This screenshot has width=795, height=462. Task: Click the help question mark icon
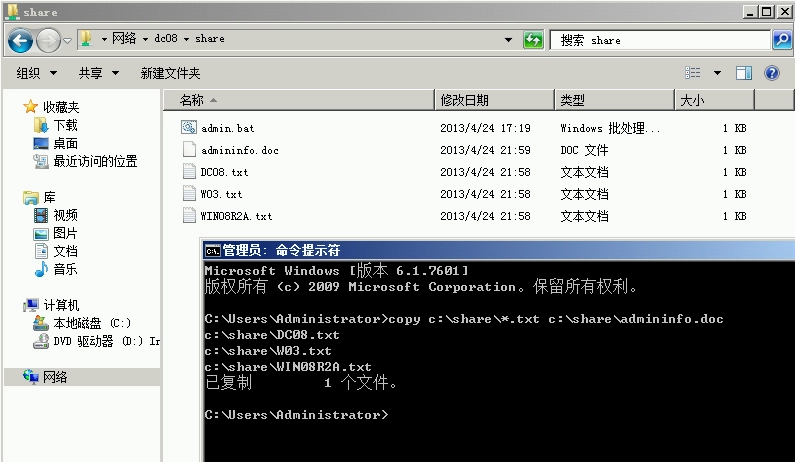tap(771, 73)
